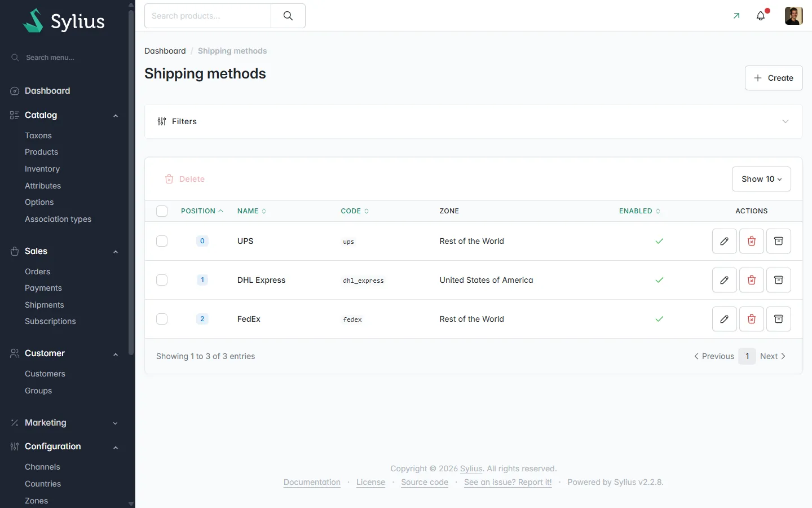Go to Inventory in the sidebar
Screen dimensions: 812x508
point(42,169)
